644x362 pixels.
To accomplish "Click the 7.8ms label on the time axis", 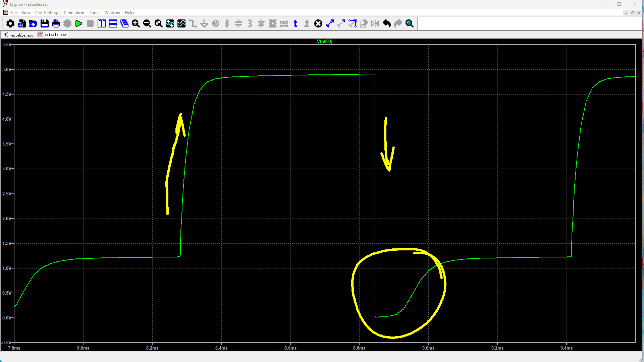I will pos(14,348).
